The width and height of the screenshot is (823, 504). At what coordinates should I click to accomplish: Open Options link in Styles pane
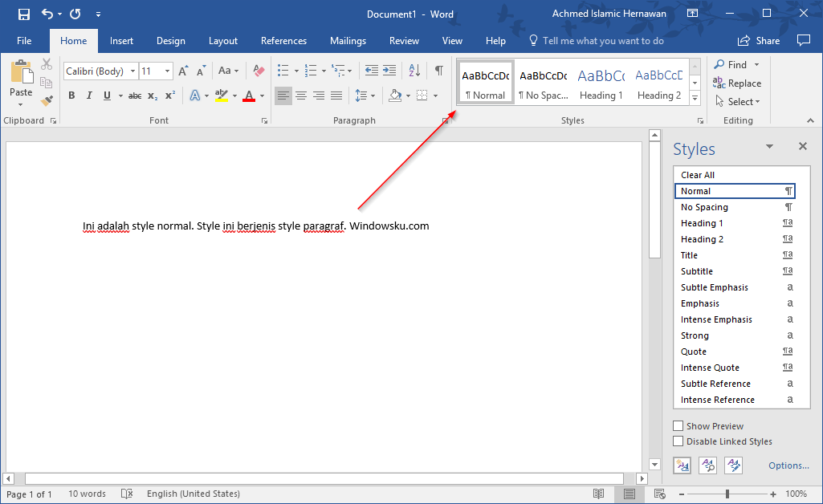[x=788, y=465]
